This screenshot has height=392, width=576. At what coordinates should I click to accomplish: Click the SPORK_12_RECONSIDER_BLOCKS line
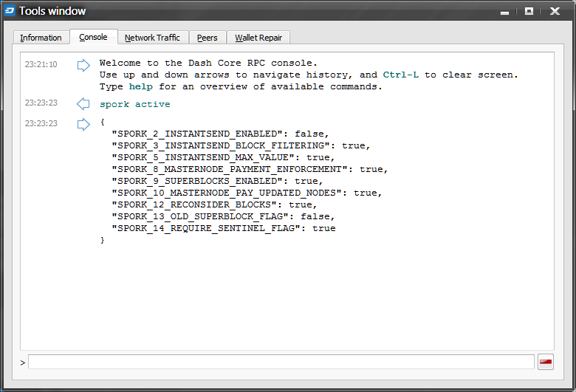point(214,204)
